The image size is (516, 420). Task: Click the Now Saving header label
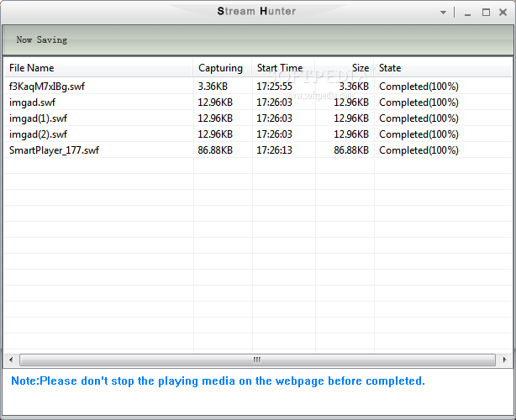[42, 39]
